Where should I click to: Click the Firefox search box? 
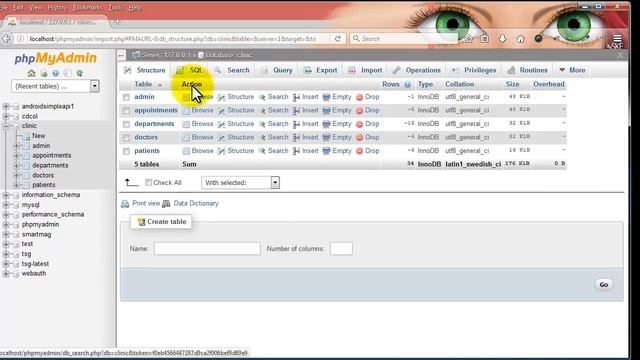click(404, 39)
